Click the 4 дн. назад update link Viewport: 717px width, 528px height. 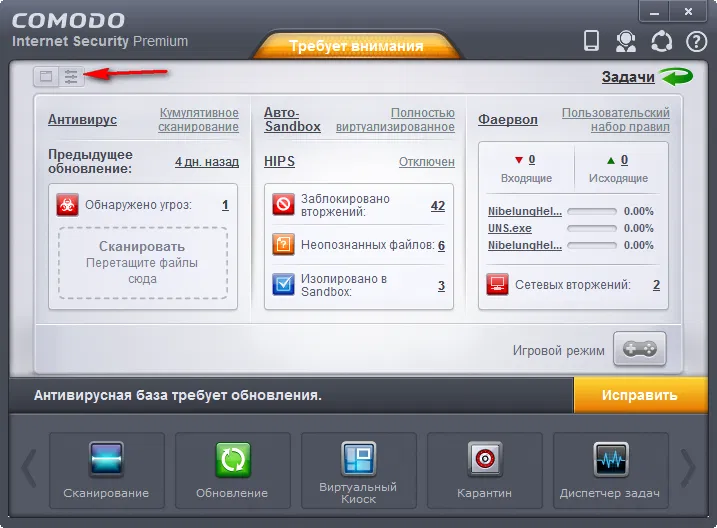[207, 162]
